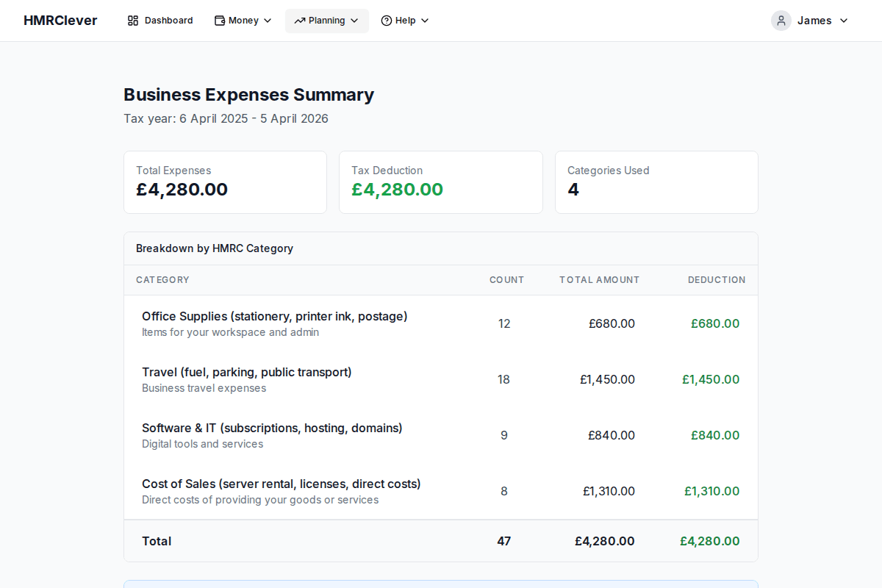This screenshot has height=588, width=882.
Task: Click the Total Amount column header
Action: 599,280
